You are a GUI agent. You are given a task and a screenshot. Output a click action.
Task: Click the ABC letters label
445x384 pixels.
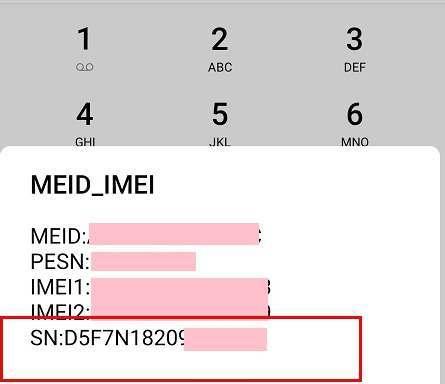pyautogui.click(x=220, y=67)
